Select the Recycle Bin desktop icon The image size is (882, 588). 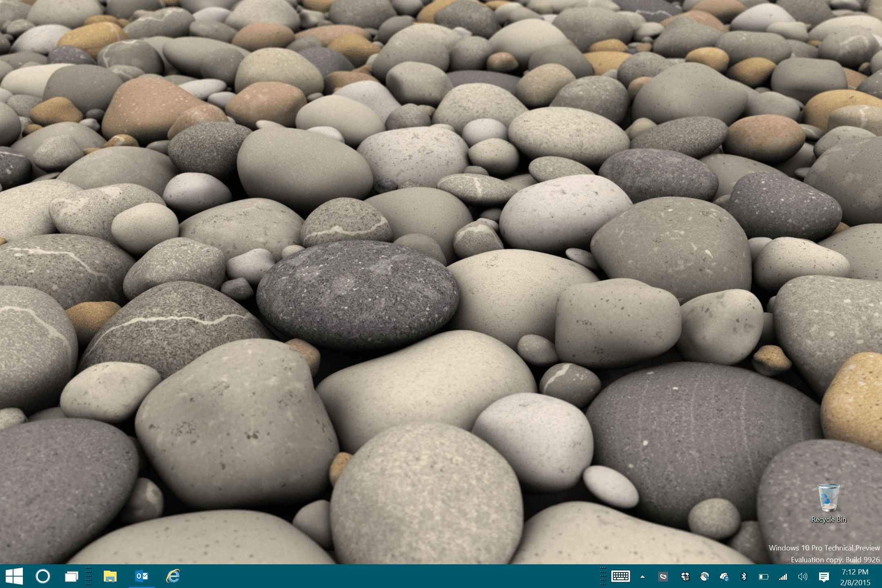pyautogui.click(x=829, y=503)
